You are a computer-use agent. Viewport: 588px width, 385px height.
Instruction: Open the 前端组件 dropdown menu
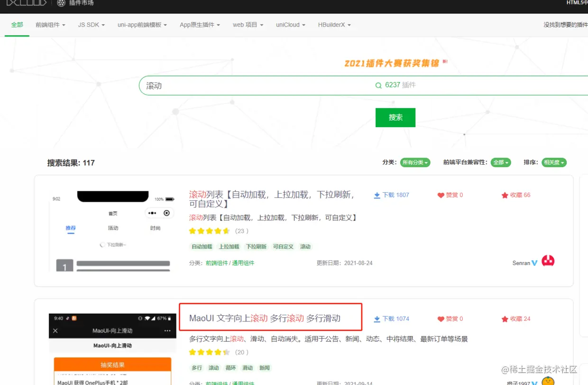[50, 25]
